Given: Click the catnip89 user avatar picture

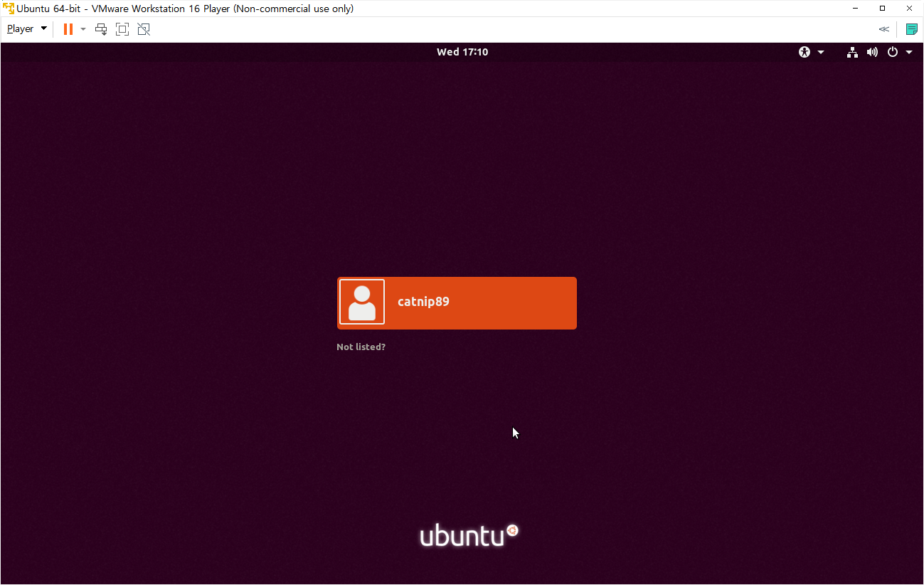Looking at the screenshot, I should 362,302.
